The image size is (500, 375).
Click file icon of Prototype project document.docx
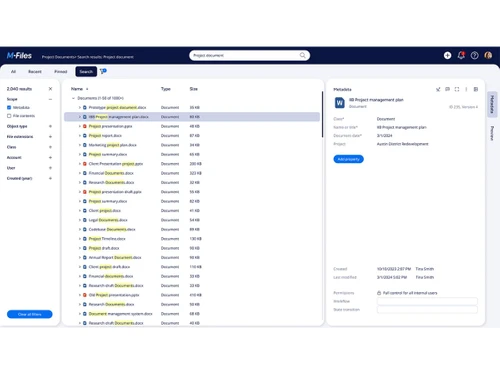coord(85,107)
